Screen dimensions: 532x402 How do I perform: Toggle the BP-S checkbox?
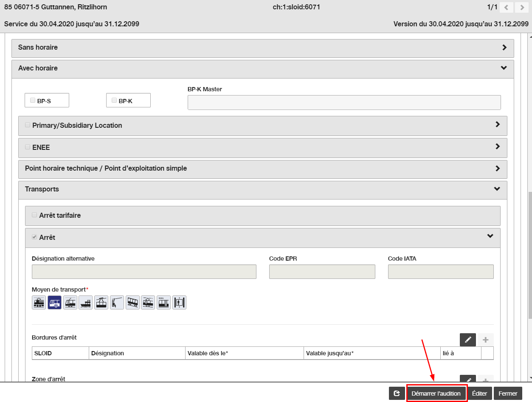coord(33,101)
